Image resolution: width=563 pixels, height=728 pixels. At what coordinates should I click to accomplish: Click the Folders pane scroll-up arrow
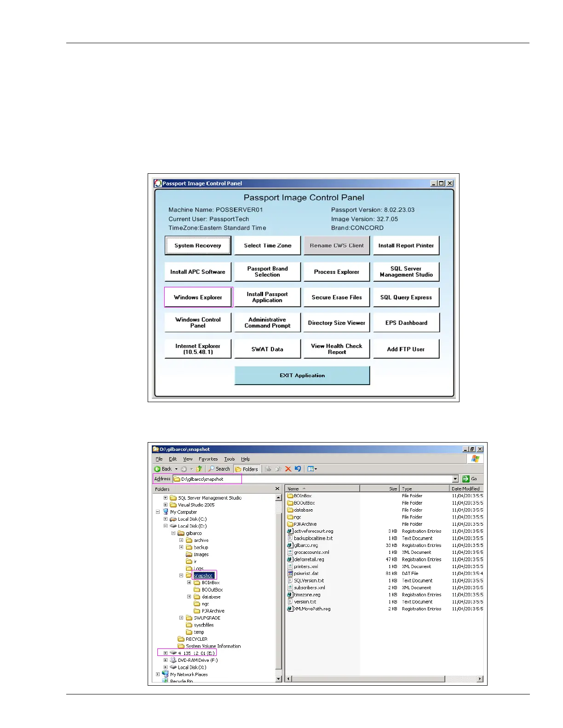[278, 498]
